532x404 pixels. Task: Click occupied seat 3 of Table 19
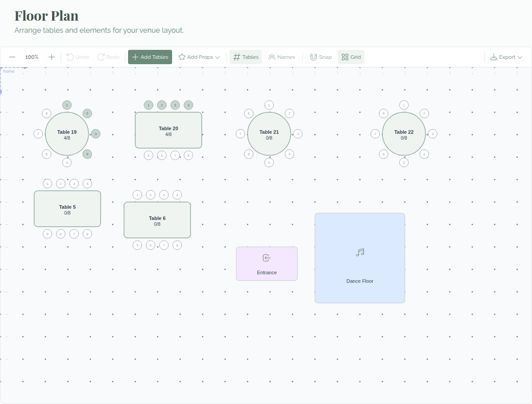click(96, 134)
